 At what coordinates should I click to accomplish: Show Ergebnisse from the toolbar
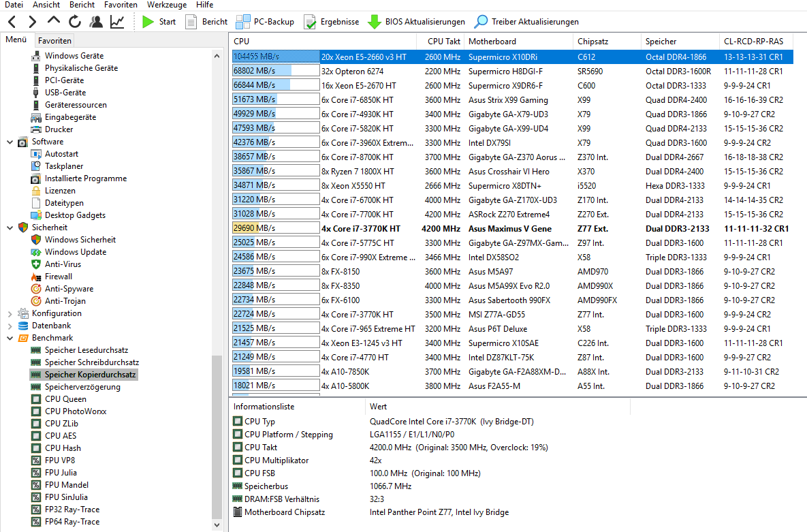click(332, 22)
